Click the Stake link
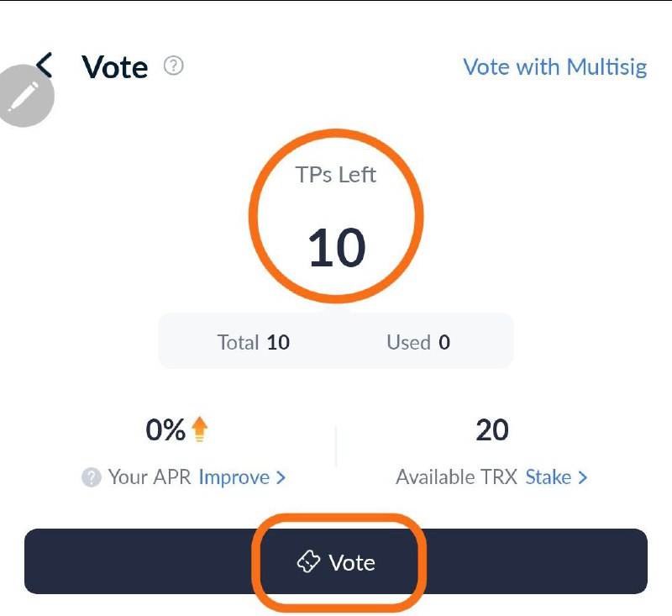Screen dimensions: 672x616 click(549, 477)
